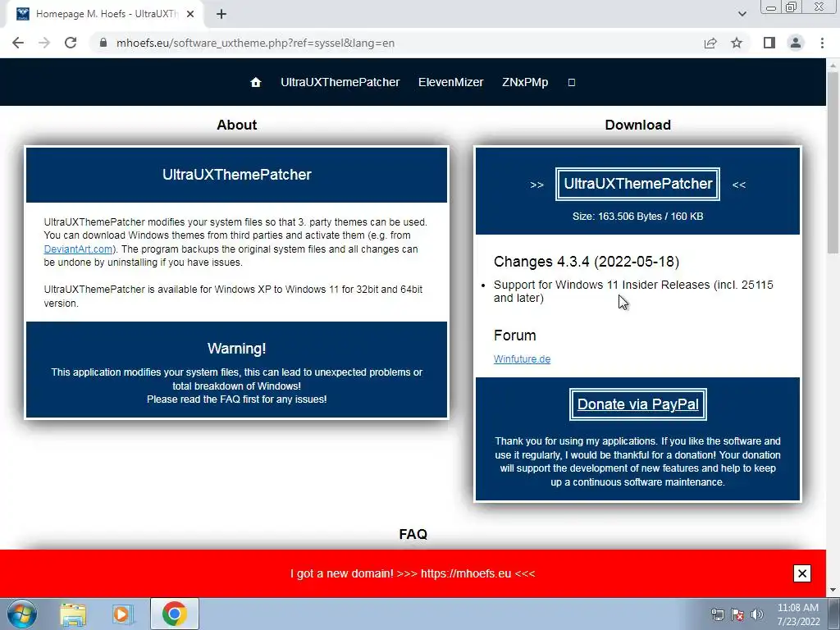The height and width of the screenshot is (630, 840).
Task: Open the clock showing 11:08 AM
Action: (x=797, y=614)
